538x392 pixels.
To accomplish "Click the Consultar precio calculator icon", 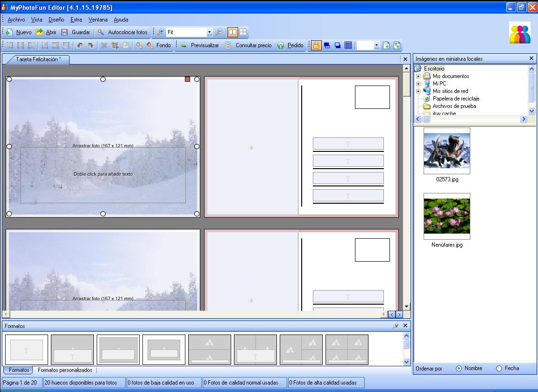I will click(228, 45).
